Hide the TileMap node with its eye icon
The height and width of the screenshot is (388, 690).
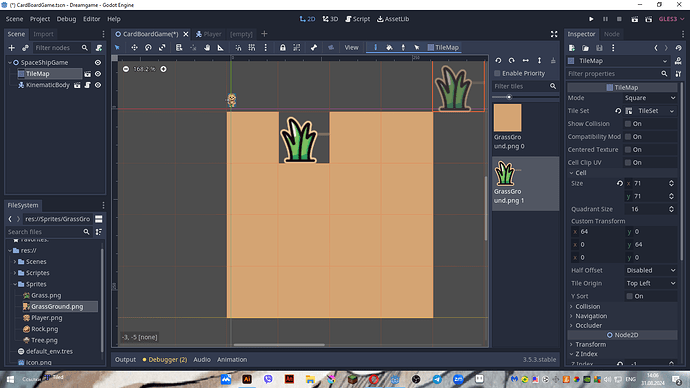(x=98, y=74)
